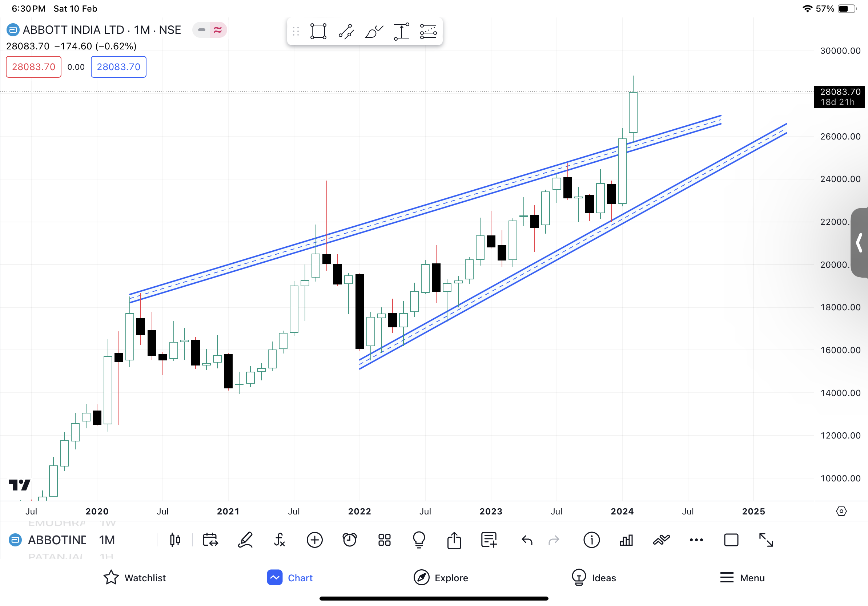Open the Menu tab
This screenshot has width=868, height=606.
point(742,578)
